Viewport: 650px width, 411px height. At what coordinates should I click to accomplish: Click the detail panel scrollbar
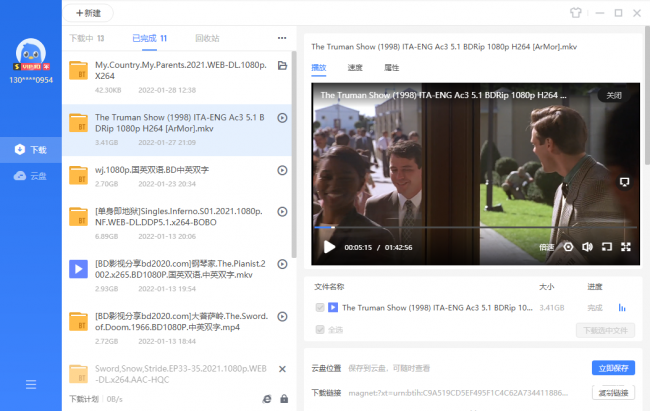[x=647, y=95]
